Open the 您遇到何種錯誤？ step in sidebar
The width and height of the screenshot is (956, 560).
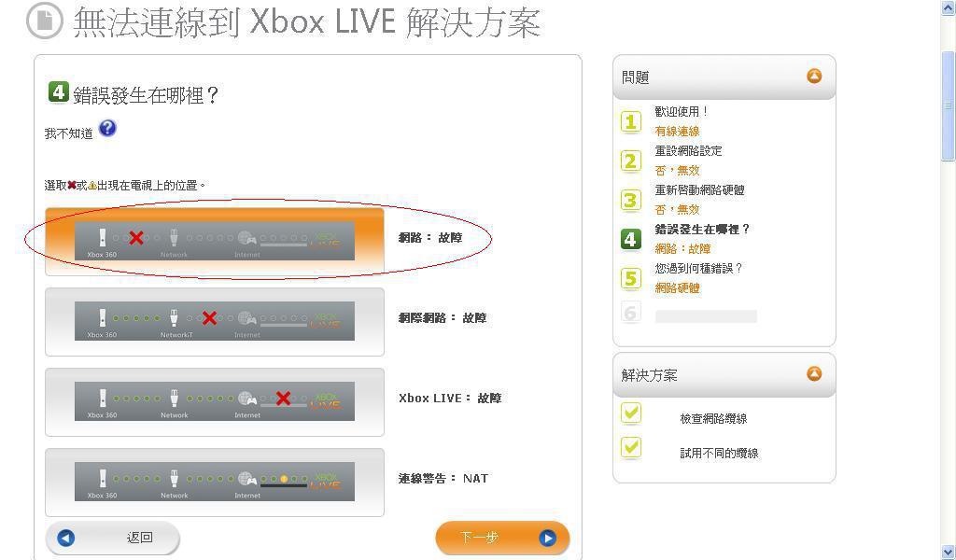pos(698,268)
